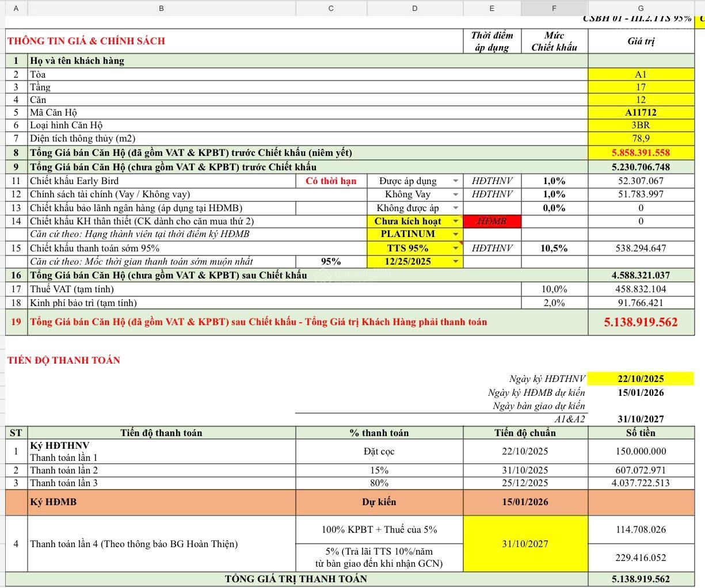Click the yellow 31/10/2027 payment date cell

coord(525,544)
